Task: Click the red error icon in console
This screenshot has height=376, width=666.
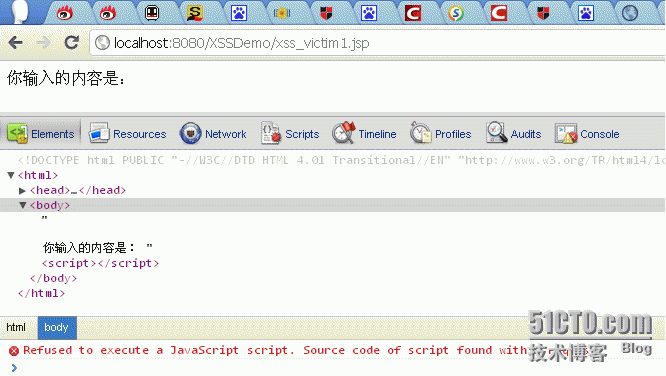Action: click(x=14, y=351)
